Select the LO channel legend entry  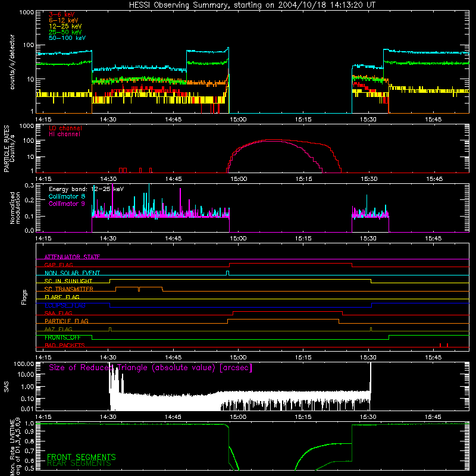click(x=65, y=128)
